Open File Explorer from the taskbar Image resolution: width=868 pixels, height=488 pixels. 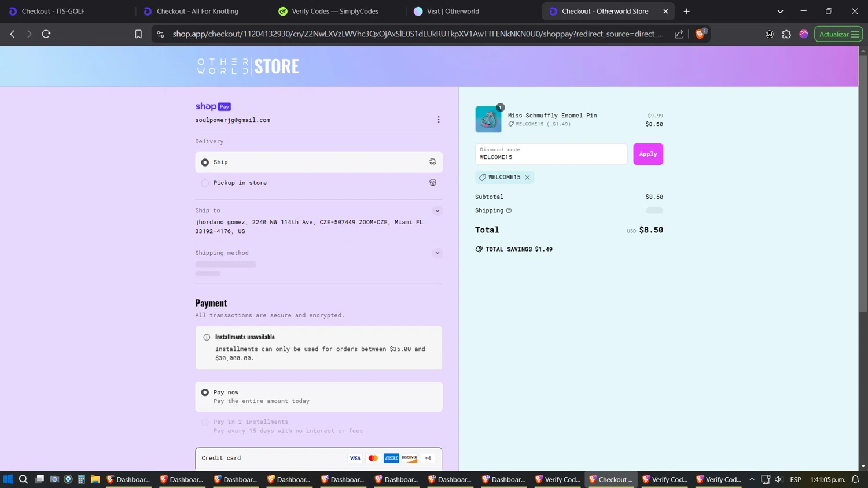95,479
